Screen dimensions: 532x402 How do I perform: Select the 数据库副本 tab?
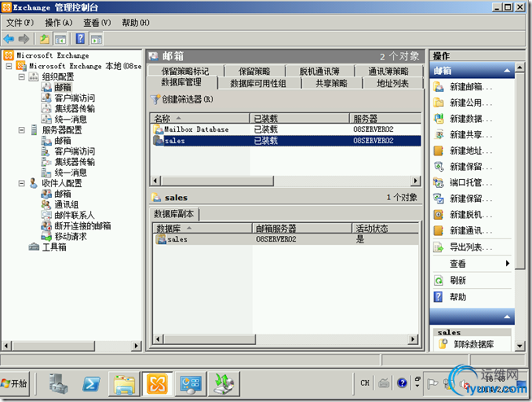click(174, 214)
